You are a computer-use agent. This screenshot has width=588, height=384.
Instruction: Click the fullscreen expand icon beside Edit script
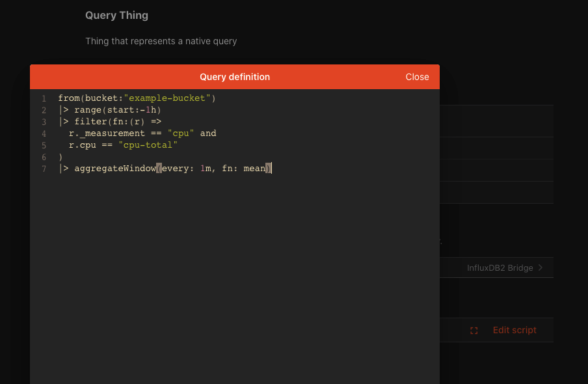pos(474,330)
